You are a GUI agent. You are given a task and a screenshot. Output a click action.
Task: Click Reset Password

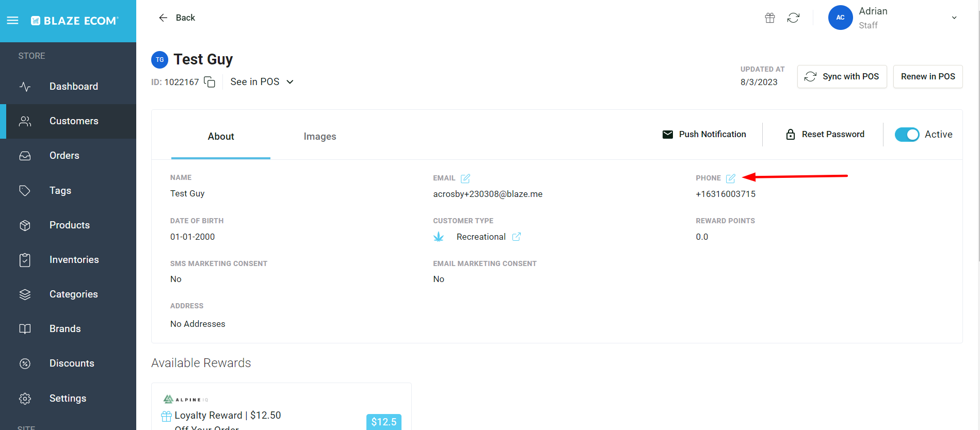coord(825,135)
